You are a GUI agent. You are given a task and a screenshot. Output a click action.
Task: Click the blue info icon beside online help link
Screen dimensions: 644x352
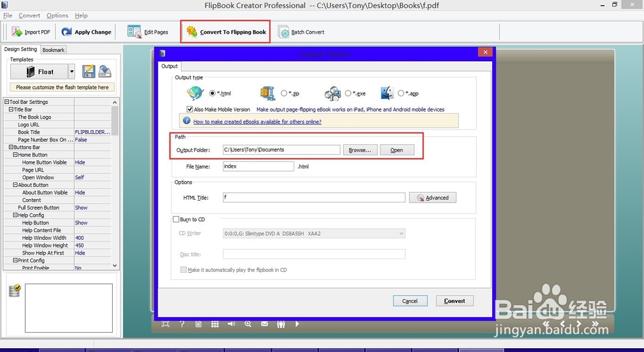coord(187,121)
